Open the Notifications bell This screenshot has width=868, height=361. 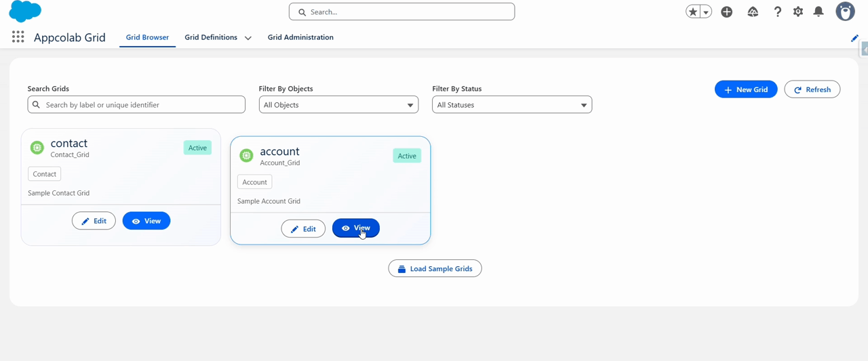818,12
